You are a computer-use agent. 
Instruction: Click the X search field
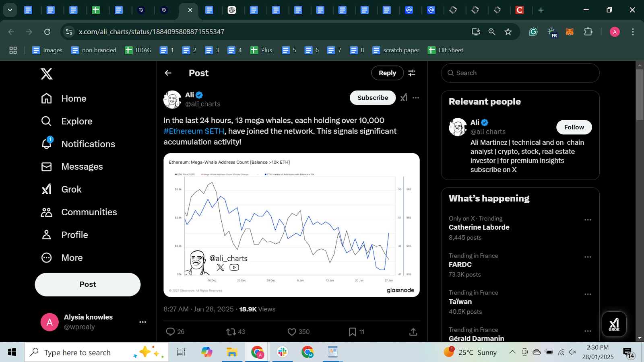coord(520,73)
